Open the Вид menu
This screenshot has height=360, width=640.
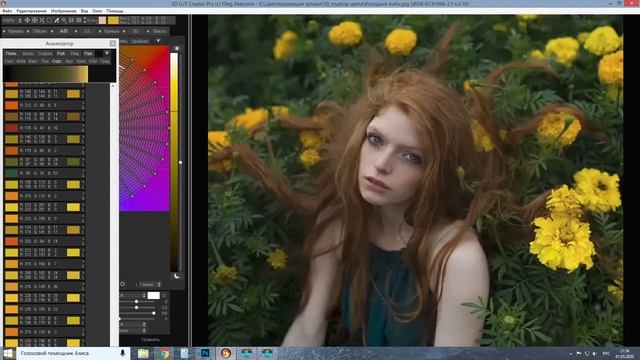(84, 11)
